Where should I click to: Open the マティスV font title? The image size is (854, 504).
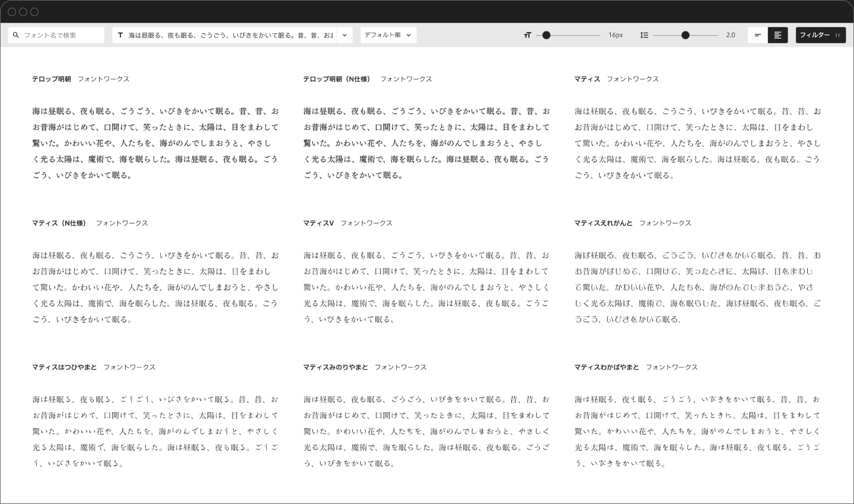click(x=318, y=223)
